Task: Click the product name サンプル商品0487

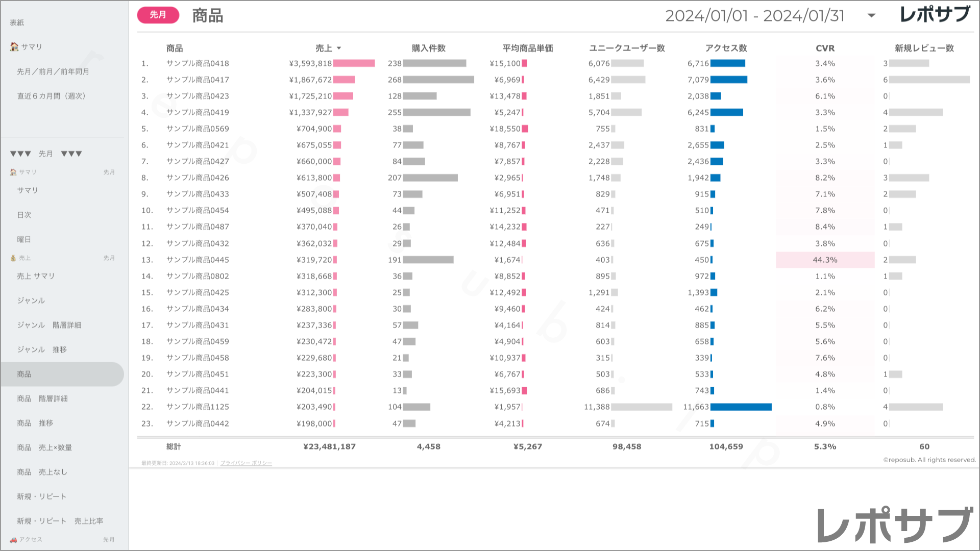Action: tap(198, 227)
